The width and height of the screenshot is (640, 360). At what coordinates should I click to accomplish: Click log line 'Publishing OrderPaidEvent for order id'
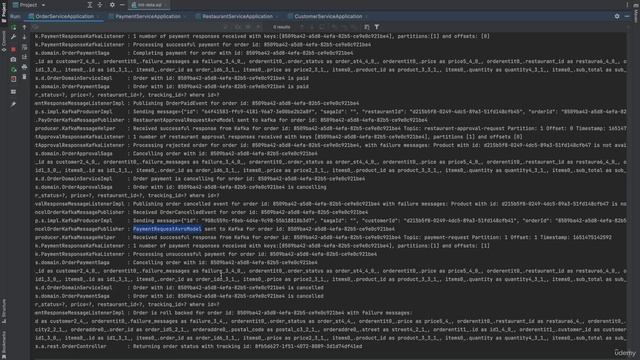246,103
